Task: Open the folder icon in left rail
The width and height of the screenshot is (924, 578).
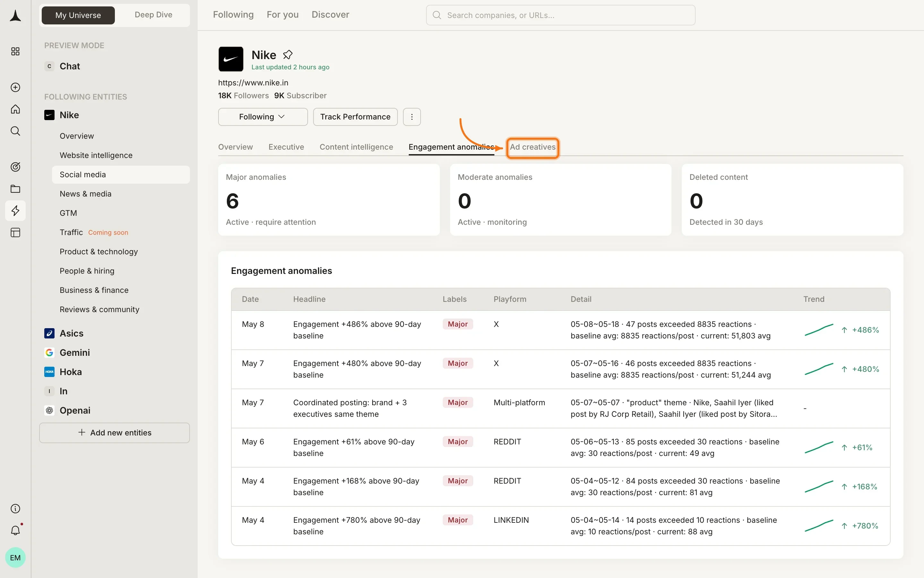Action: (x=15, y=189)
